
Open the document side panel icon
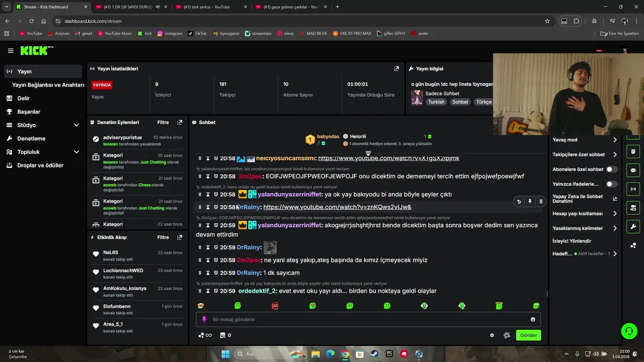pyautogui.click(x=633, y=152)
